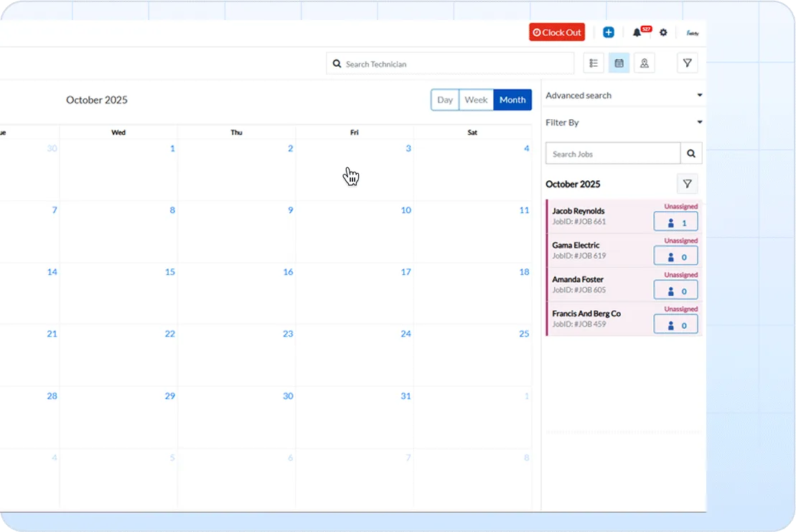Viewport: 796px width, 532px height.
Task: Switch to the technician map view icon
Action: coord(645,63)
